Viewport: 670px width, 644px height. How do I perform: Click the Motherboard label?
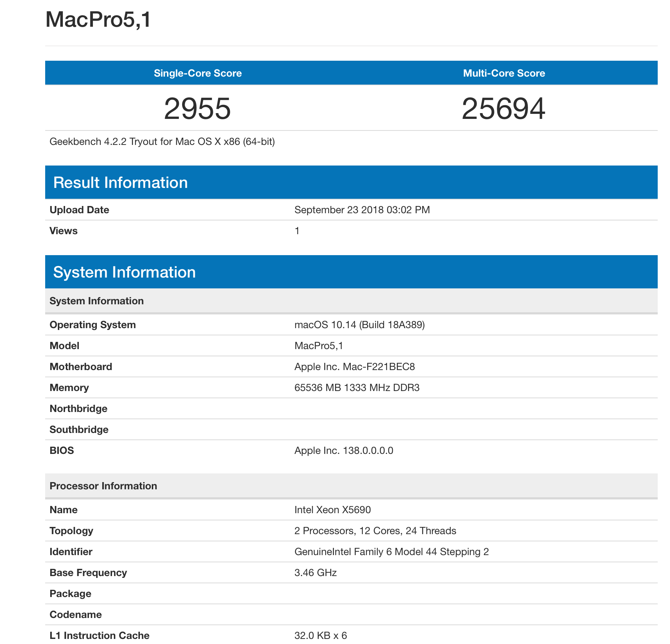coord(81,367)
